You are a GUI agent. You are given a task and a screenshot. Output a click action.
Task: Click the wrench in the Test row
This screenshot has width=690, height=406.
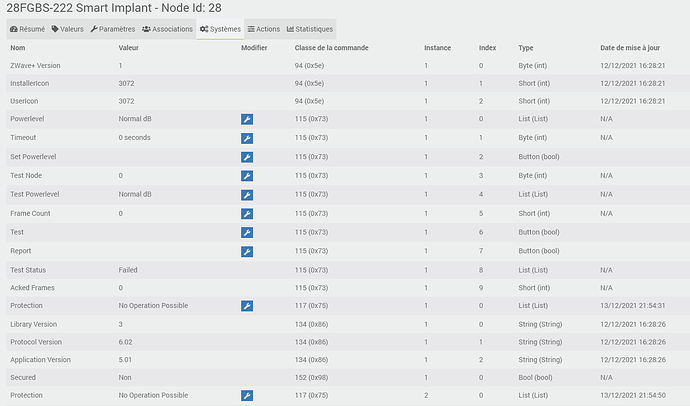point(247,232)
